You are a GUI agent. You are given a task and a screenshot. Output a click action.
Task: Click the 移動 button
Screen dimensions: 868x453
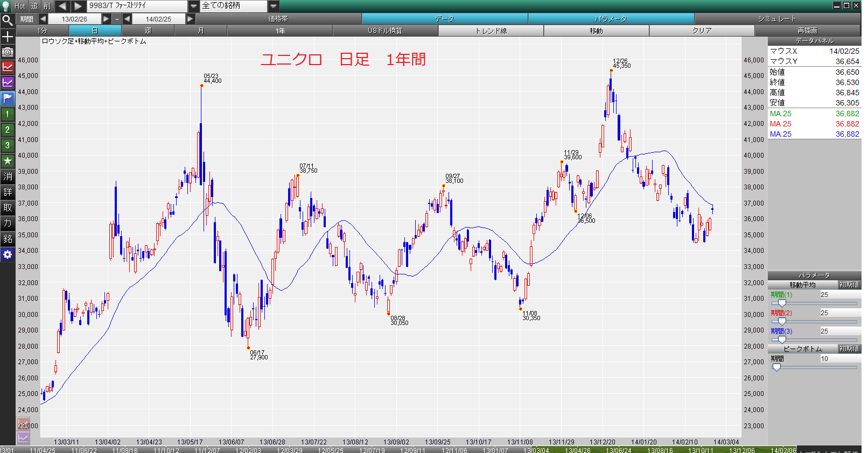click(x=596, y=31)
